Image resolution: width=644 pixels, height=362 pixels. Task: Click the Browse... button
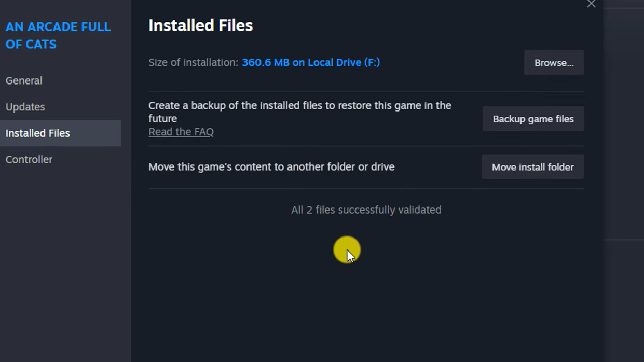click(x=554, y=63)
